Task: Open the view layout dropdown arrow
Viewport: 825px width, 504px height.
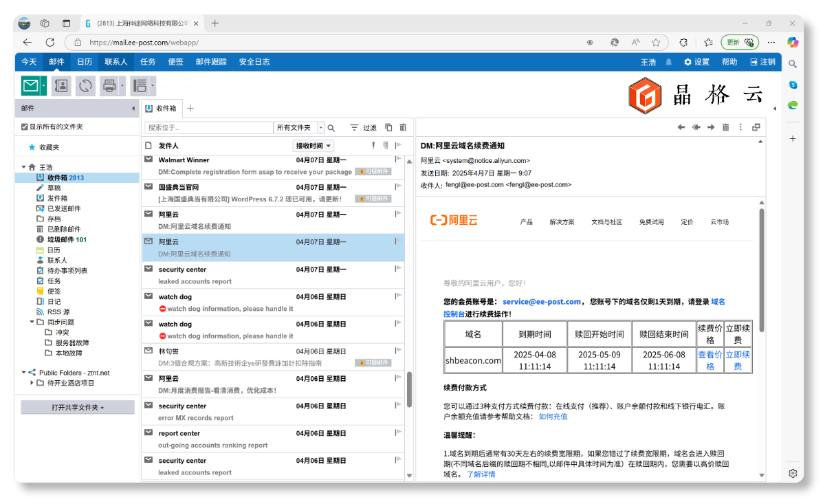Action: click(153, 86)
